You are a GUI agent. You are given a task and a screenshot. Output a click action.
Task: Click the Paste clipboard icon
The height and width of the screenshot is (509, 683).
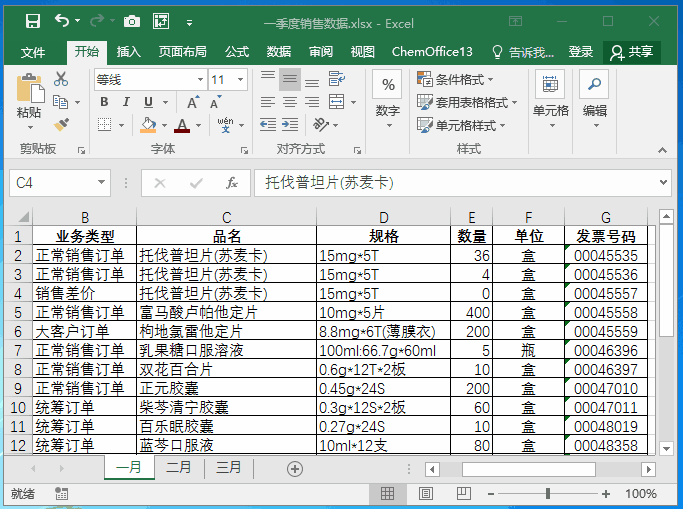click(x=30, y=90)
